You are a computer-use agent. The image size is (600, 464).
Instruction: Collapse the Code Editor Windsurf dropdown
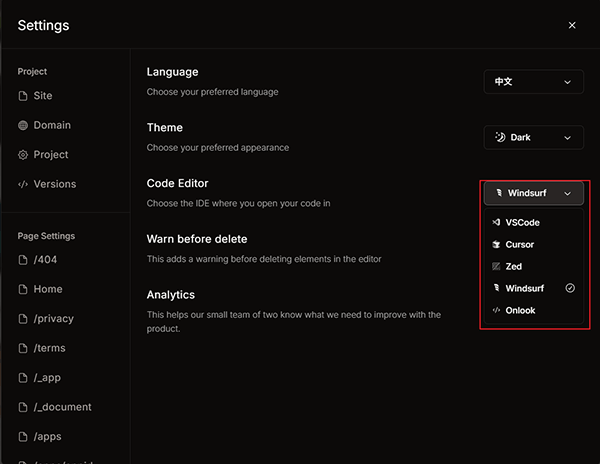533,193
